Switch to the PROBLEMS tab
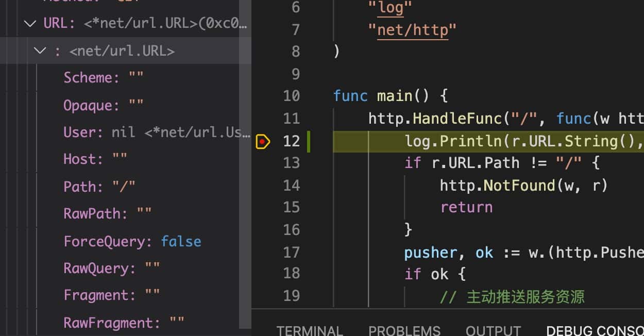644x336 pixels. pos(404,330)
